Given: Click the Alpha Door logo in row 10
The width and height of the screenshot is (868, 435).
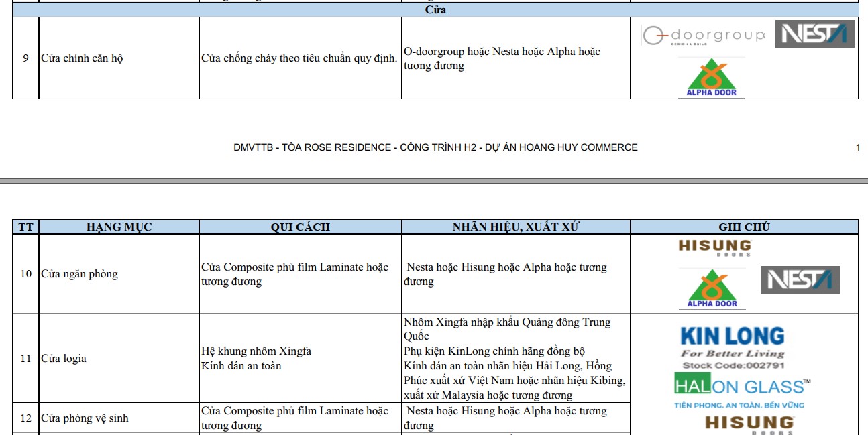Looking at the screenshot, I should pos(712,289).
